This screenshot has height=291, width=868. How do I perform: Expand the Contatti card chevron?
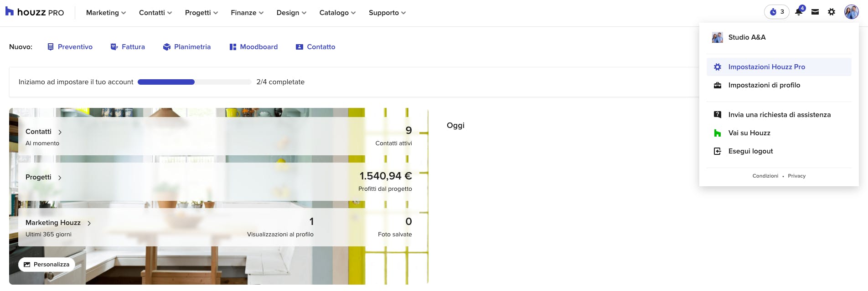pyautogui.click(x=60, y=132)
